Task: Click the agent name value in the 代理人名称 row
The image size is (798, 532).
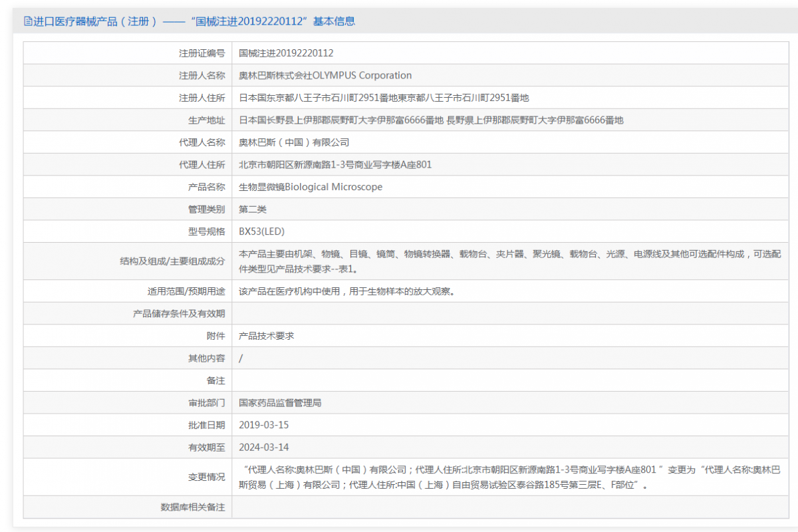Action: click(x=294, y=142)
